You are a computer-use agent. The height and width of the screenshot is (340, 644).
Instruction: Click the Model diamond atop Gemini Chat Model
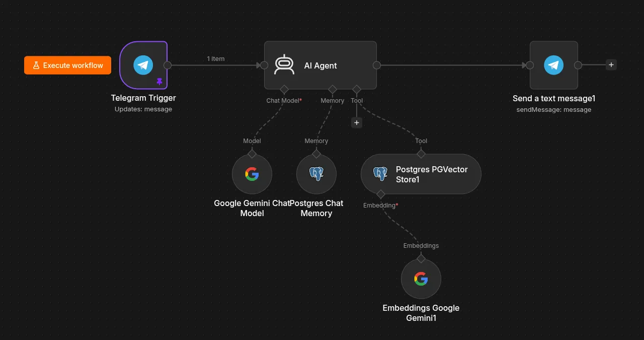(x=252, y=154)
